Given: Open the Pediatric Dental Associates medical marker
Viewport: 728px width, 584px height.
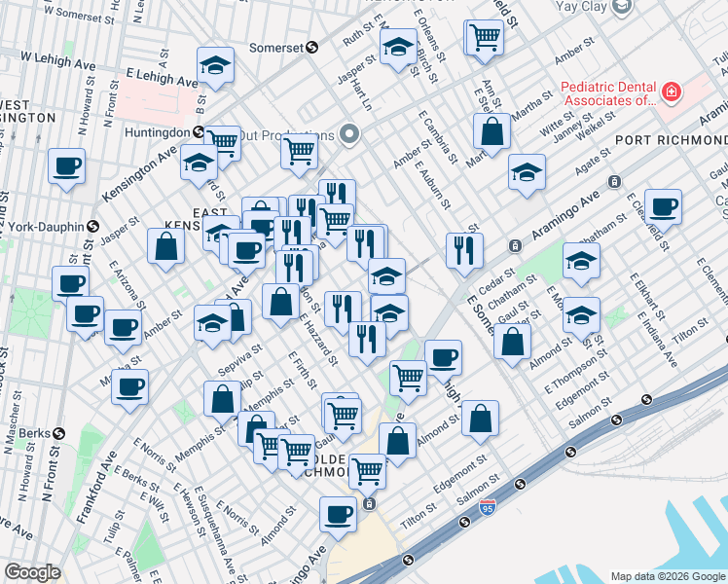Looking at the screenshot, I should coord(671,91).
